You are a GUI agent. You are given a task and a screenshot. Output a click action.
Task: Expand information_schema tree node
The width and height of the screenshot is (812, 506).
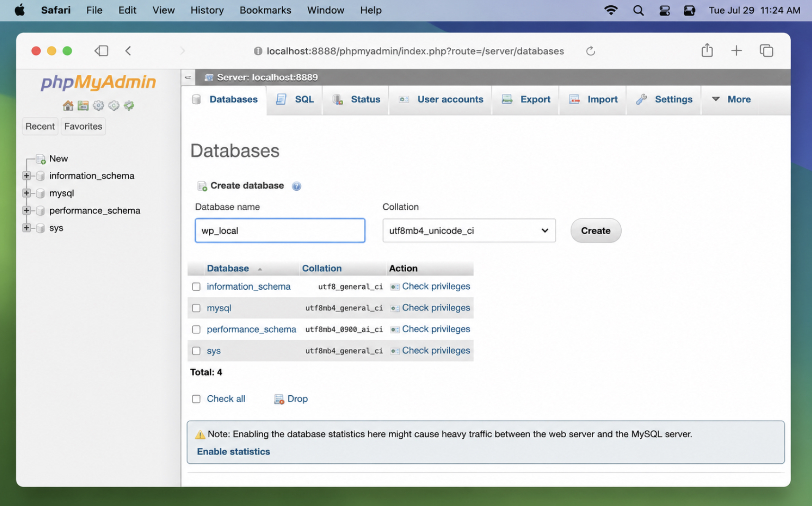tap(27, 176)
